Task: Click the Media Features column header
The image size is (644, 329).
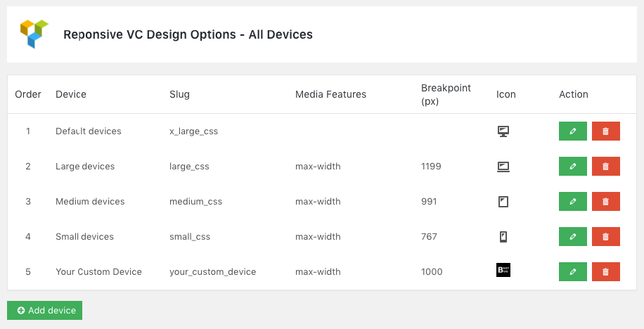Action: pos(330,94)
